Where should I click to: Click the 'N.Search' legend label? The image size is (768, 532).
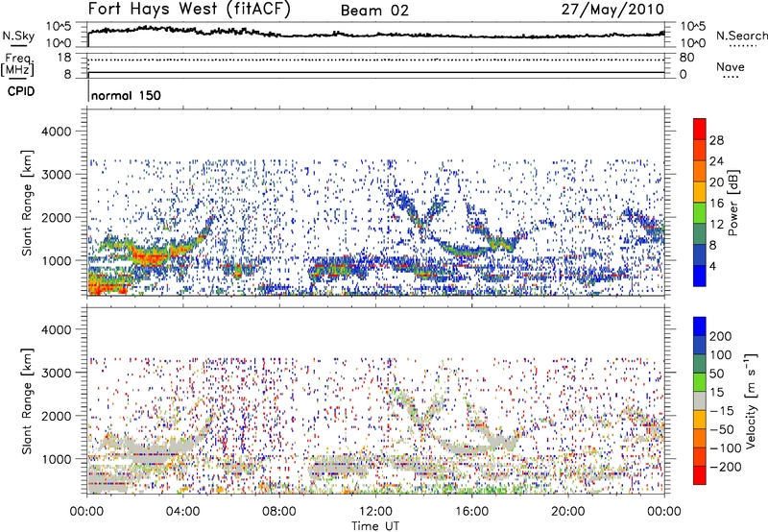tap(741, 36)
